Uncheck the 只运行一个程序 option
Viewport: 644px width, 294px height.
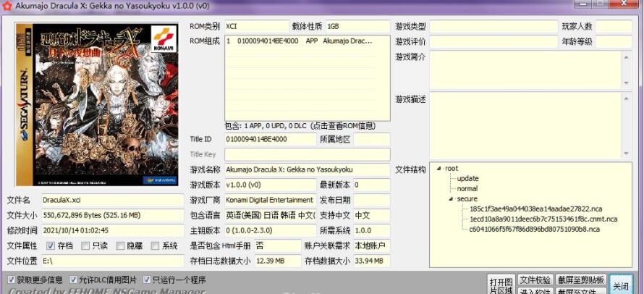pos(147,280)
